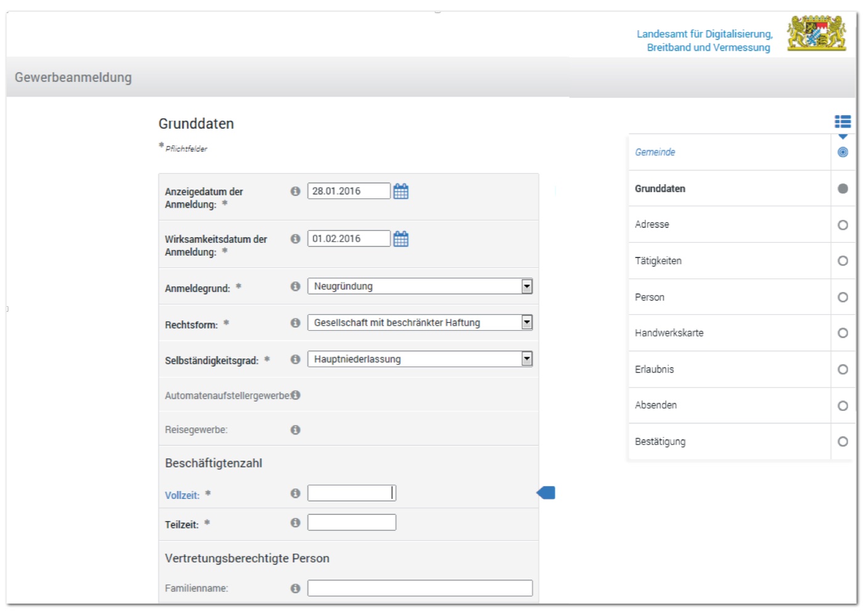Show info for Reisegewerbe
This screenshot has height=616, width=863.
coord(295,430)
